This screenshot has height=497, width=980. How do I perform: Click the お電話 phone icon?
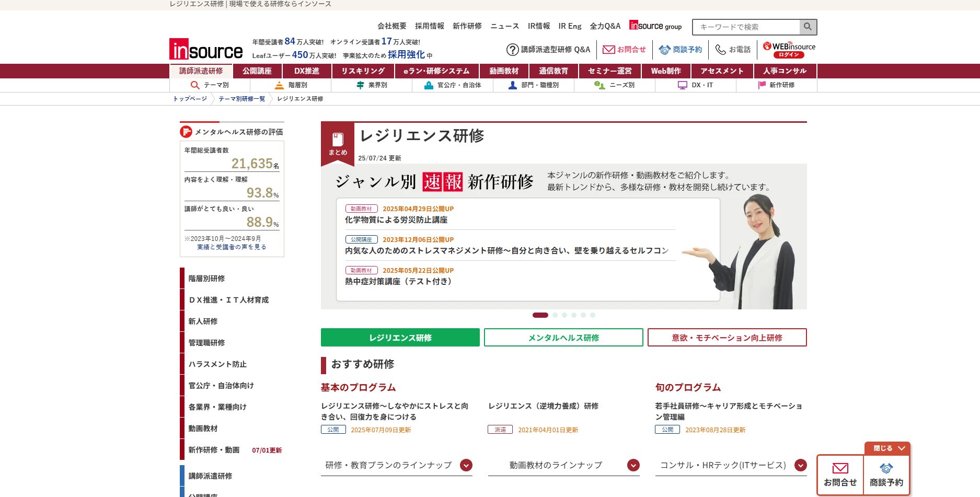pyautogui.click(x=721, y=50)
